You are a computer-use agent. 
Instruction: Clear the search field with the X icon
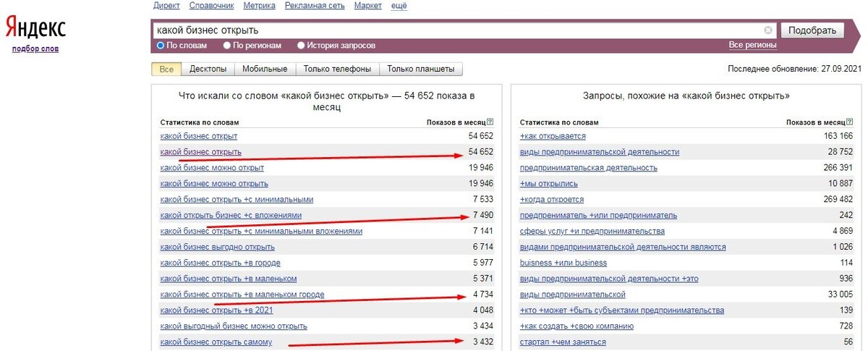coord(768,30)
